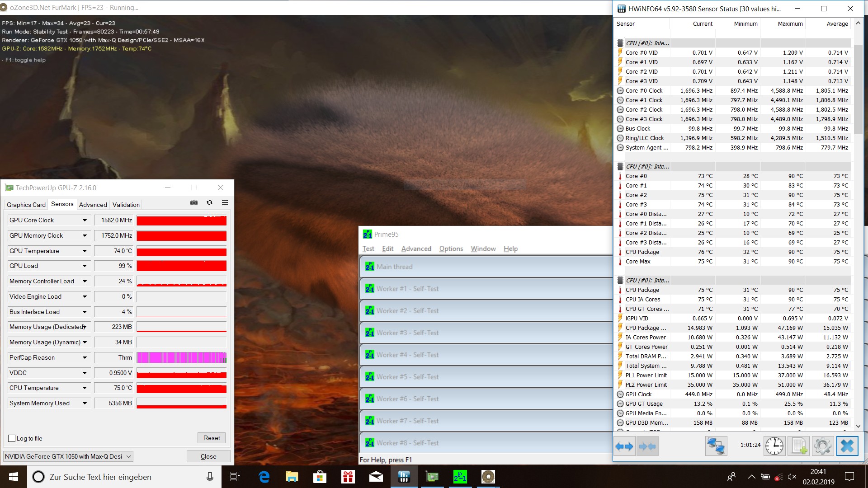Open Prime95 Window menu

coord(483,249)
